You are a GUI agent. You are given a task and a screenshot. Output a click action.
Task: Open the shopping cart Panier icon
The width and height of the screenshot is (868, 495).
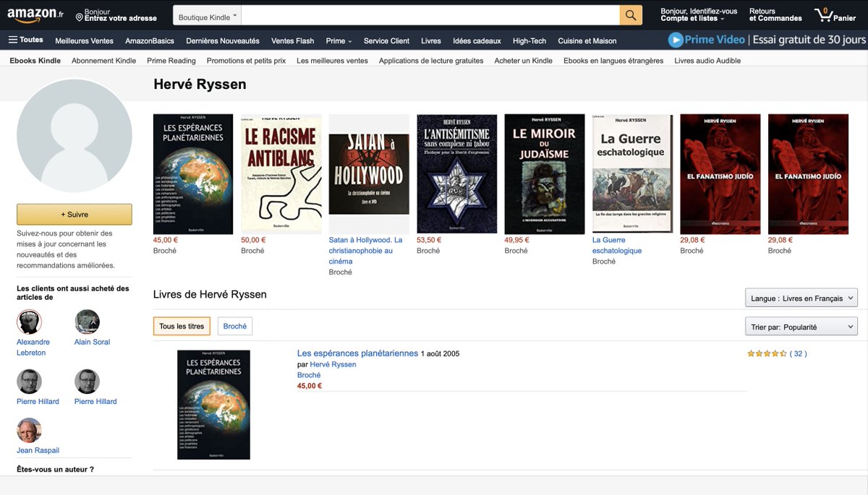coord(835,15)
